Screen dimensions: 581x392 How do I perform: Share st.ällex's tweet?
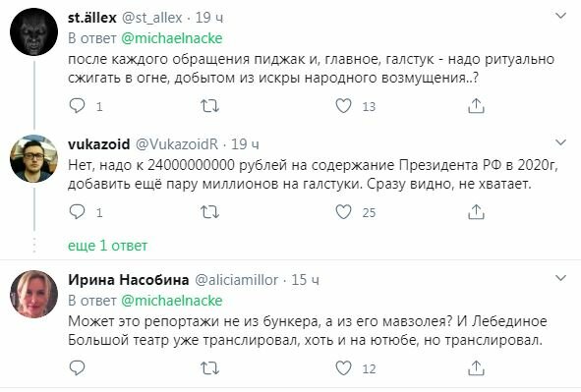coord(476,106)
